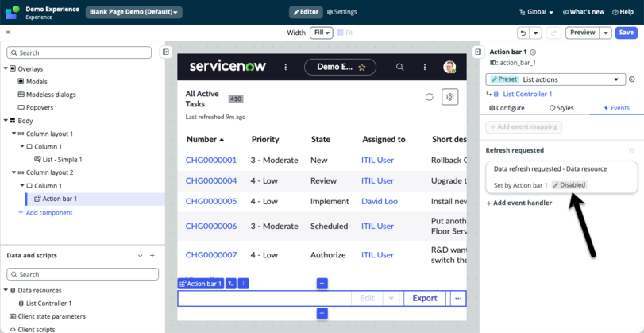Click the user avatar in preview header

pos(449,67)
